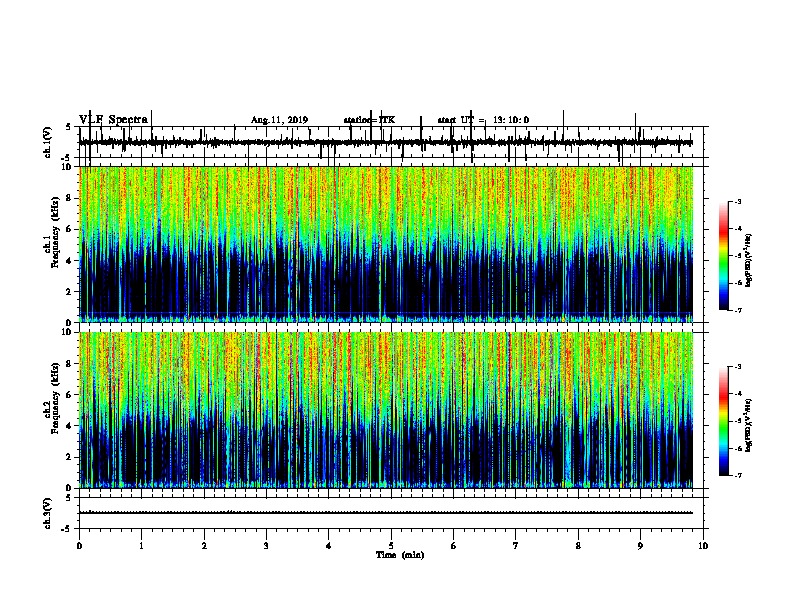Click the 'station=ITK' header text
Screen dimensions: 792x612
coord(369,120)
